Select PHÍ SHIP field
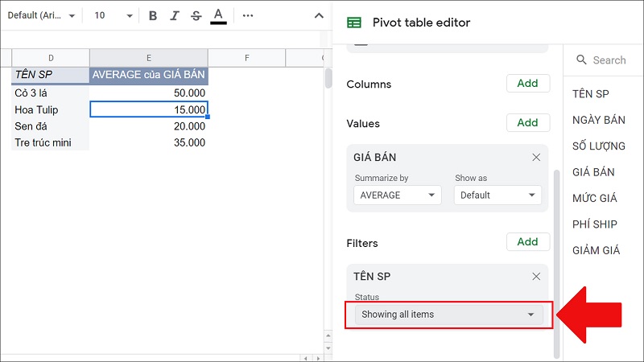This screenshot has width=644, height=362. [595, 224]
